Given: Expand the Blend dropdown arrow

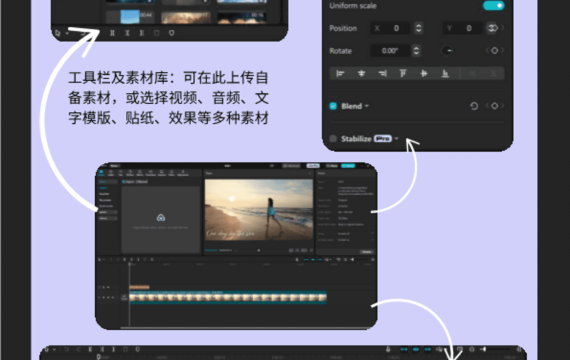Looking at the screenshot, I should 367,106.
